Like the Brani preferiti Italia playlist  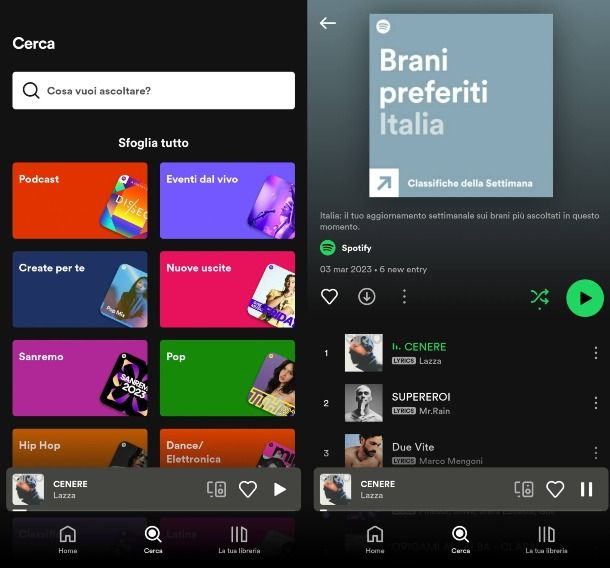(x=329, y=296)
